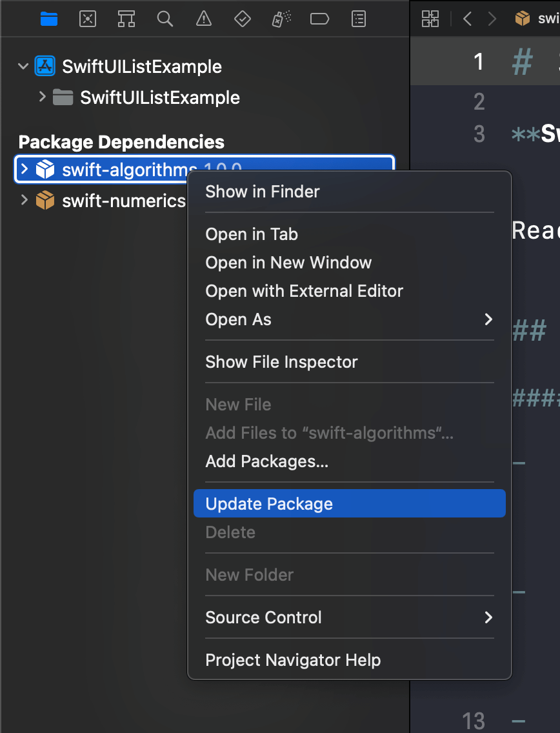Open the Symbol navigator
Image resolution: width=560 pixels, height=733 pixels.
[x=126, y=19]
